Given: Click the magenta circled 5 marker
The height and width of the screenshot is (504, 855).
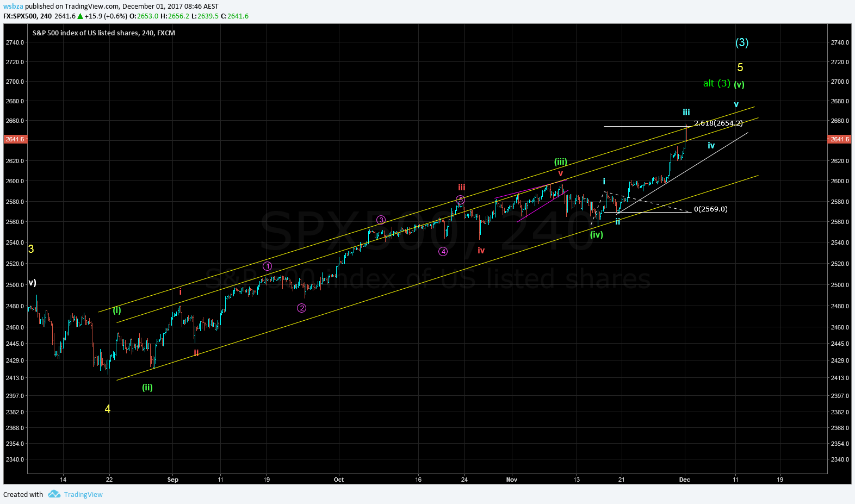Looking at the screenshot, I should (460, 200).
